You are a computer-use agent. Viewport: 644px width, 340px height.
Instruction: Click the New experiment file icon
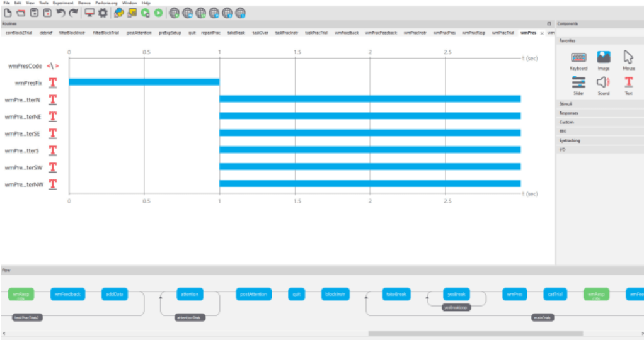[x=8, y=13]
